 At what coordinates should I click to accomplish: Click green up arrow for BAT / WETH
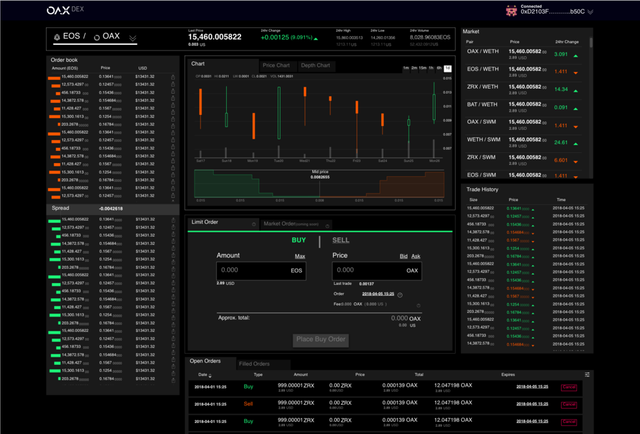576,109
